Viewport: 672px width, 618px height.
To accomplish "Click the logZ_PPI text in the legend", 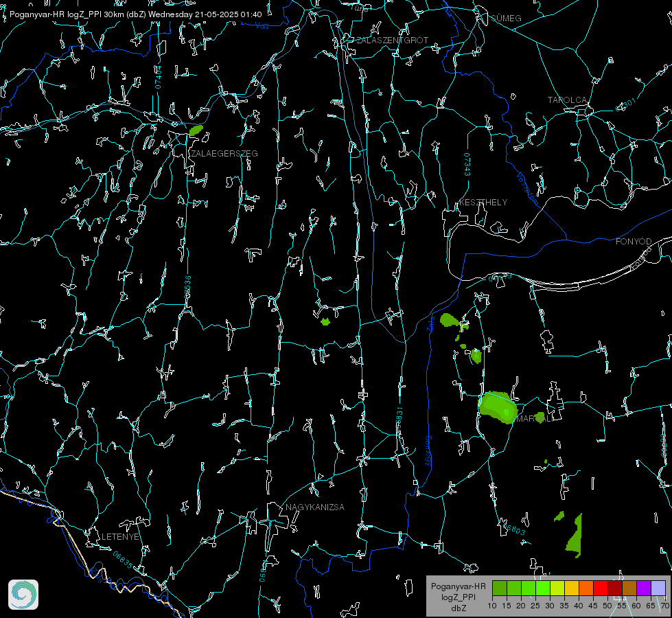I will tap(459, 597).
